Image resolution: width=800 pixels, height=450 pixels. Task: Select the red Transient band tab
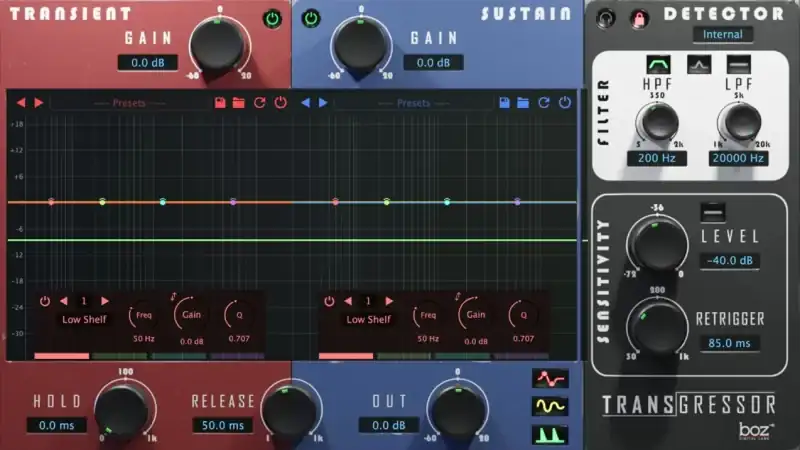[62, 356]
